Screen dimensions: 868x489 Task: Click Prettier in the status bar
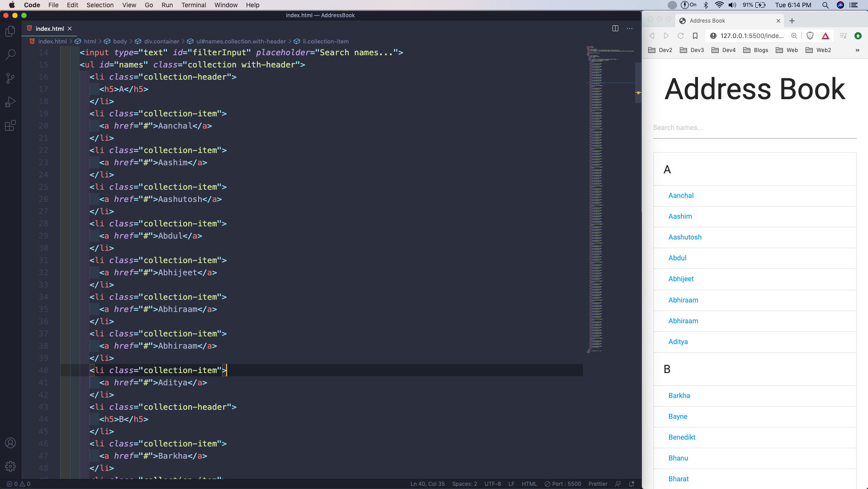click(x=598, y=484)
